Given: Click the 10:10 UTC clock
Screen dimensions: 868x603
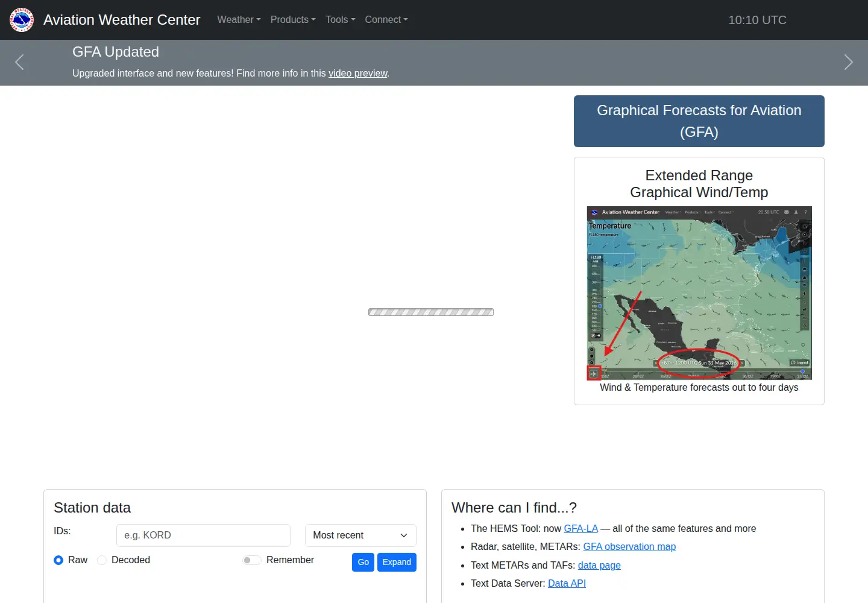Looking at the screenshot, I should pyautogui.click(x=757, y=20).
